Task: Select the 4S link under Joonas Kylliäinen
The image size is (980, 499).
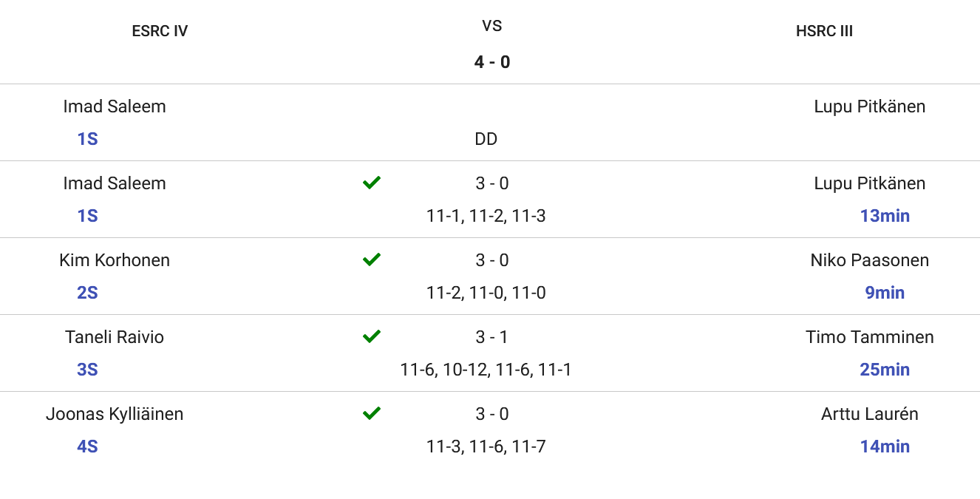Action: click(87, 447)
